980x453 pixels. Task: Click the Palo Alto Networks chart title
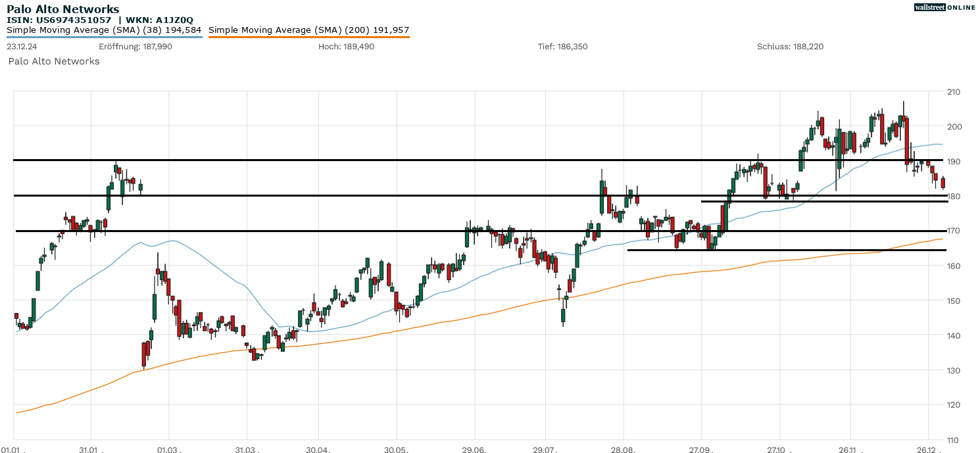pyautogui.click(x=63, y=9)
